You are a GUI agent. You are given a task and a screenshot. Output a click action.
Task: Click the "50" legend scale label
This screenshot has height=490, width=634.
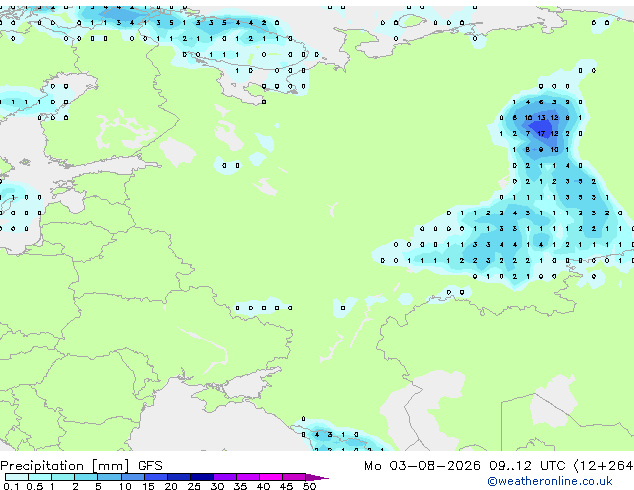click(x=309, y=486)
